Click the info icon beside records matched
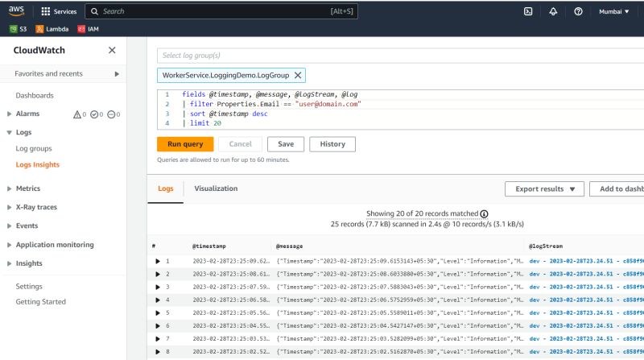644x360 pixels. 485,213
